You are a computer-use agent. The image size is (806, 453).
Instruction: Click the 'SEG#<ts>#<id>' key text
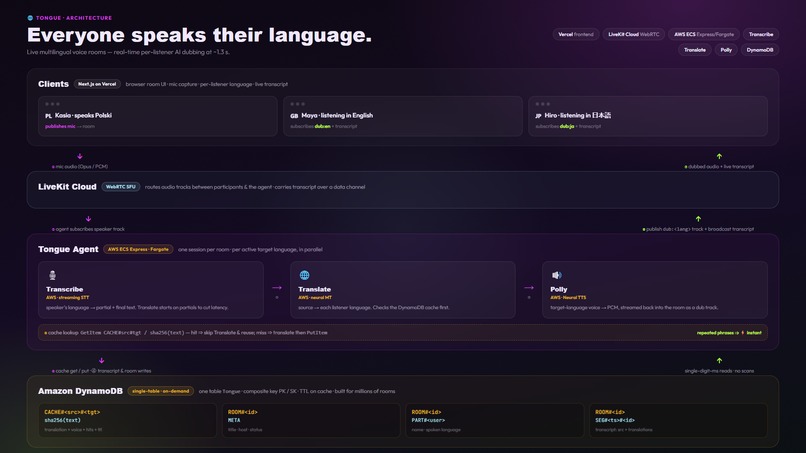(615, 420)
